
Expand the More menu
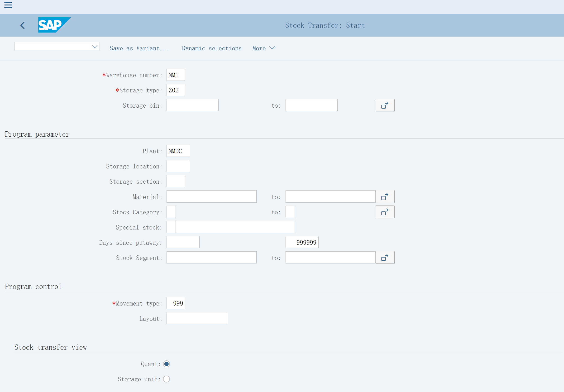coord(263,48)
